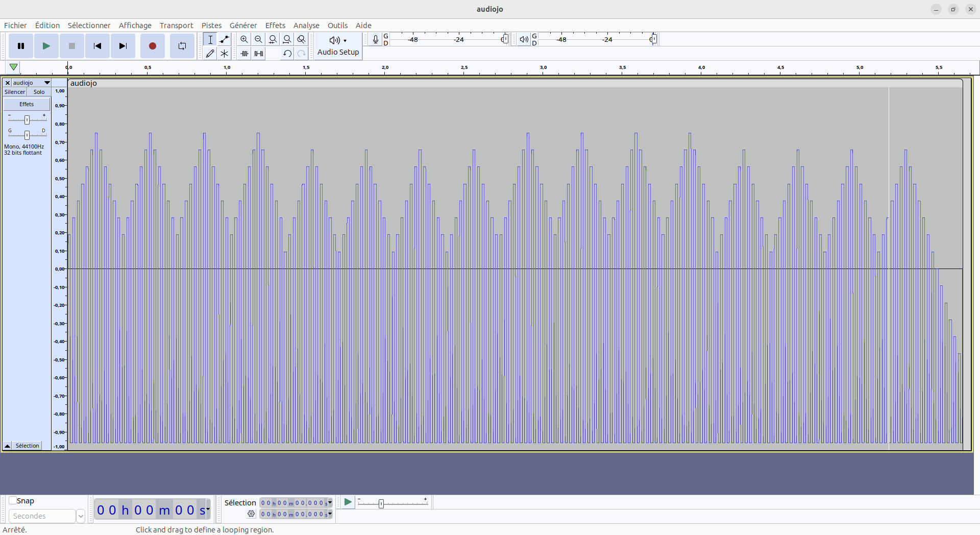Toggle the Solo button on track
This screenshot has height=535, width=980.
tap(39, 92)
